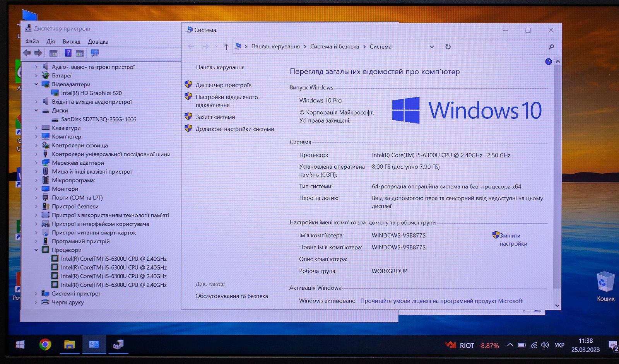619x364 pixels.
Task: Switch to Device Manager taskbar icon
Action: coord(118,344)
